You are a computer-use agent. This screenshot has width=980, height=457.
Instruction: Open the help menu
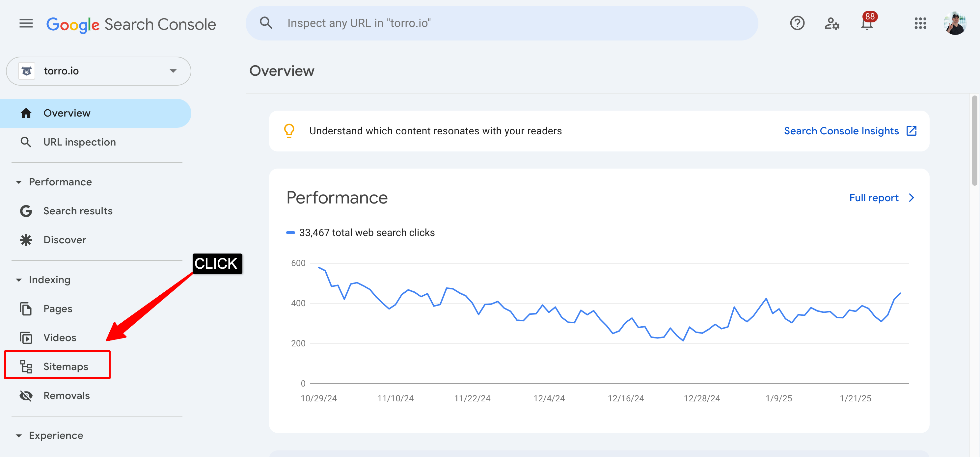[x=797, y=23]
